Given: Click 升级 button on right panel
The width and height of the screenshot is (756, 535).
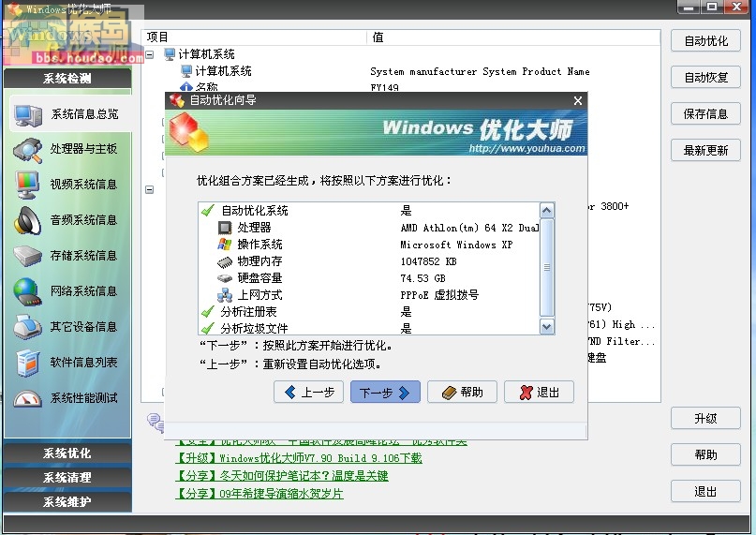Looking at the screenshot, I should [705, 418].
